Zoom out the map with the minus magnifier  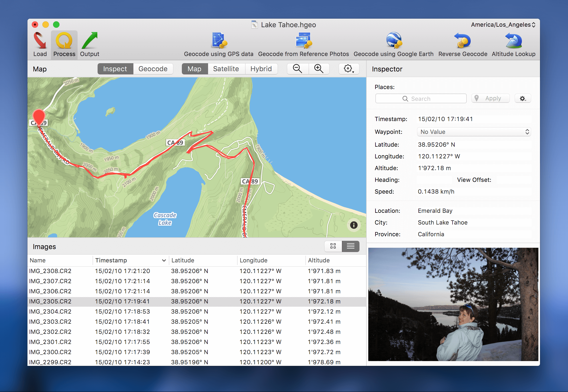pos(298,69)
